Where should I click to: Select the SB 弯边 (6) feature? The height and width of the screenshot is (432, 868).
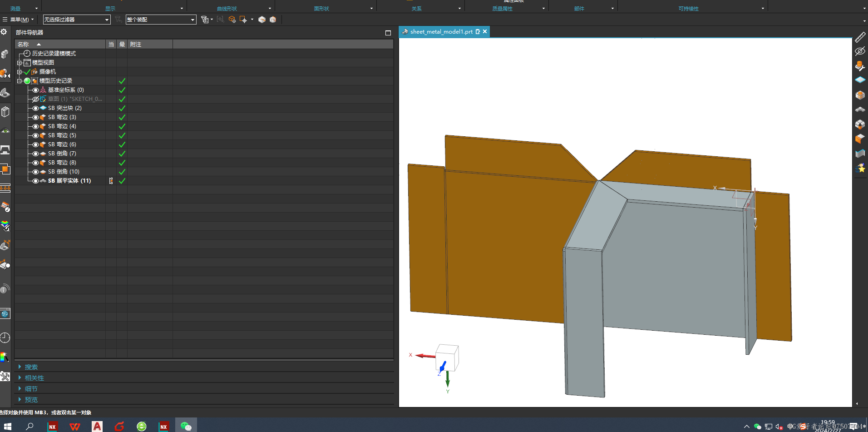point(62,144)
